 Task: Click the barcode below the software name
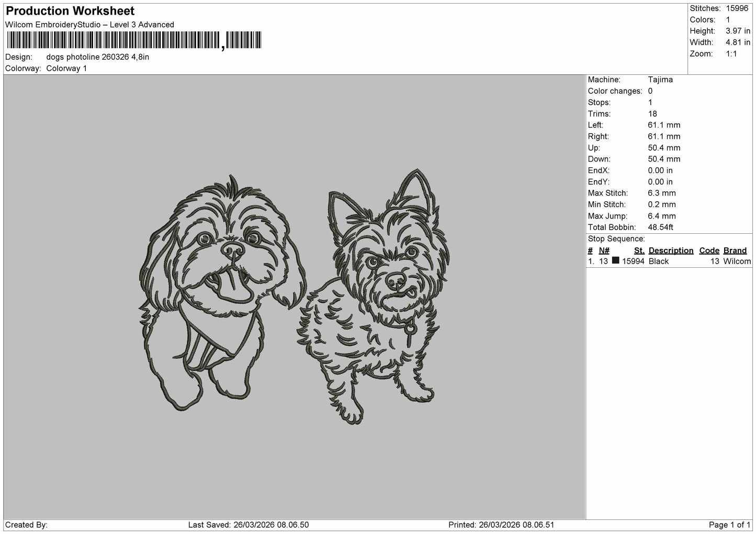tap(133, 40)
